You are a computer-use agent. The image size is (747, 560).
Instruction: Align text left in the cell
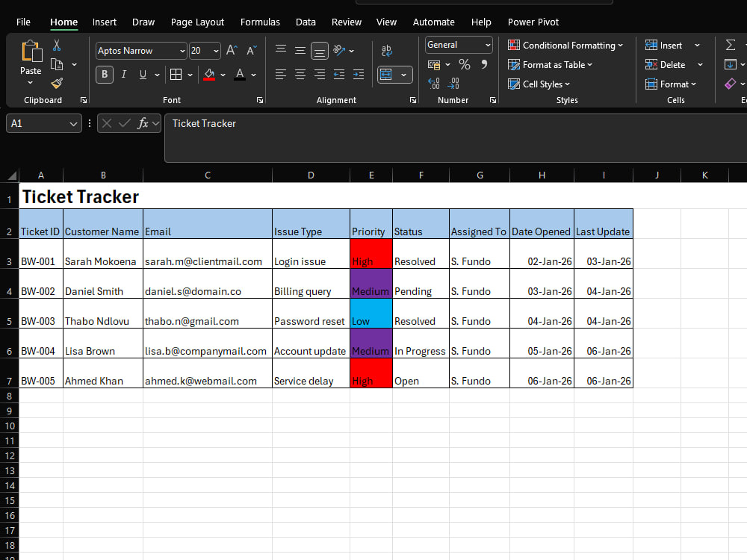281,74
